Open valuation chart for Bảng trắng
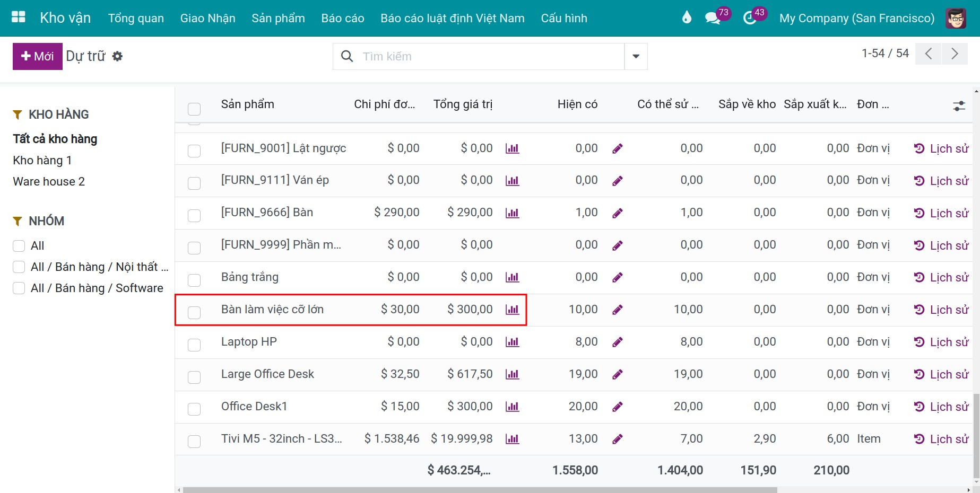This screenshot has height=493, width=980. tap(512, 277)
